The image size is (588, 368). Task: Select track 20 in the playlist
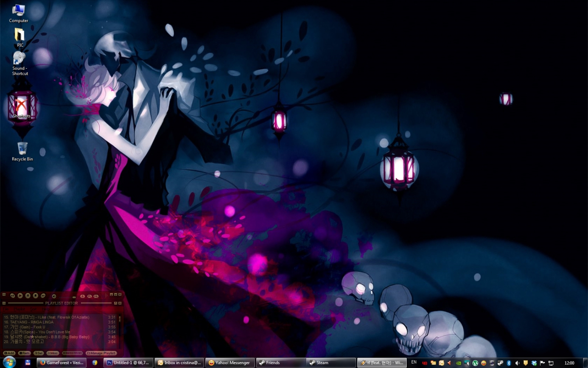click(x=60, y=342)
